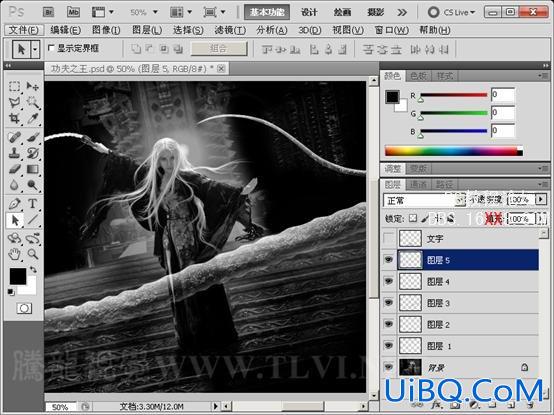Switch to the 通道 channels tab

click(x=418, y=184)
